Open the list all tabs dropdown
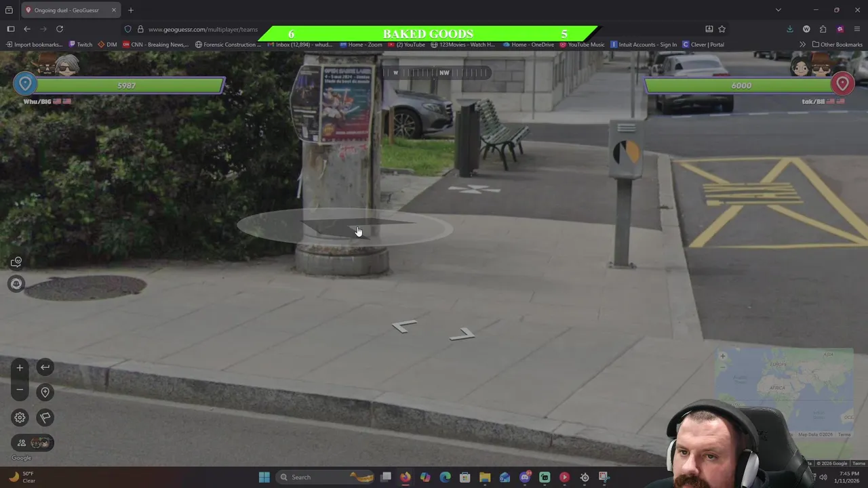 (778, 10)
